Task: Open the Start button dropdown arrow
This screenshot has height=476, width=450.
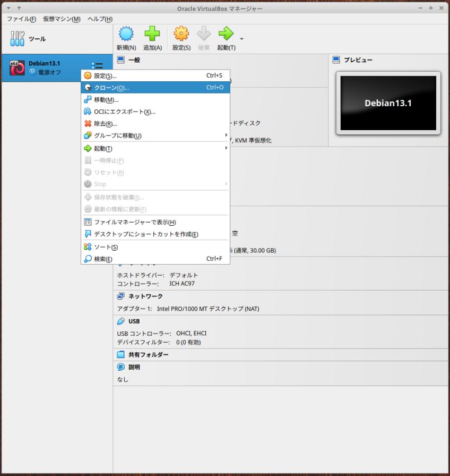Action: tap(241, 39)
